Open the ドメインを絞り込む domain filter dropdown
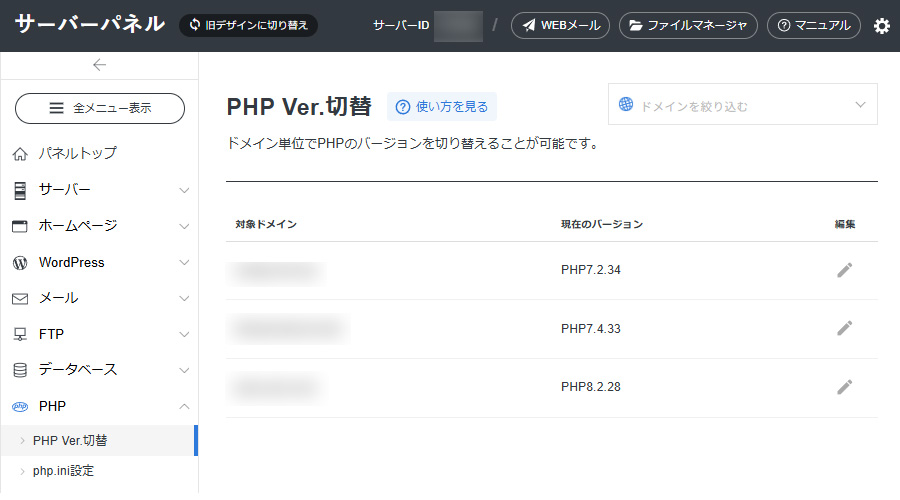This screenshot has width=900, height=500. coord(742,105)
